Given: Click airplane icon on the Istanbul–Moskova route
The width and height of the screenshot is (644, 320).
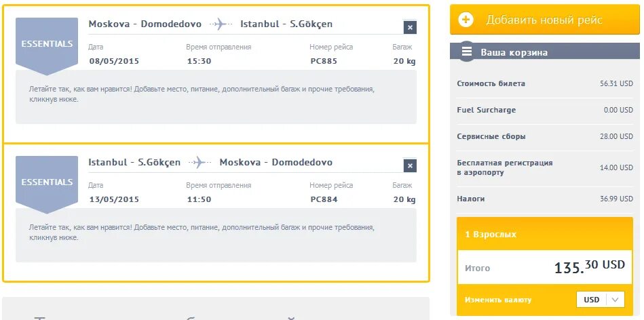Looking at the screenshot, I should coord(200,162).
